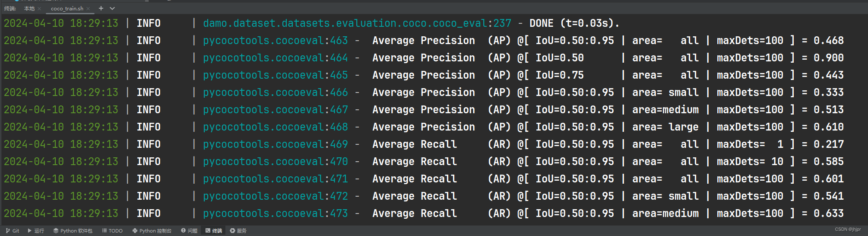
Task: Open the Git tool window
Action: pyautogui.click(x=13, y=231)
